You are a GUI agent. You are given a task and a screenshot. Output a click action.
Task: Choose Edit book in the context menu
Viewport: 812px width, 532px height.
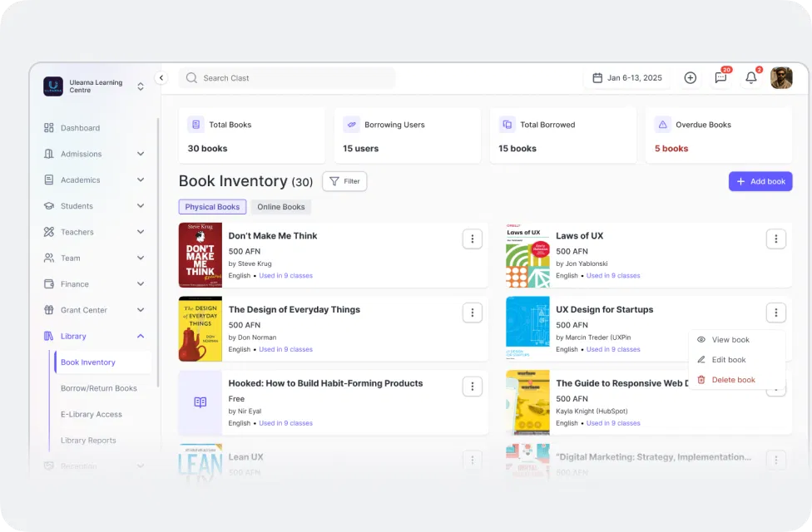728,360
